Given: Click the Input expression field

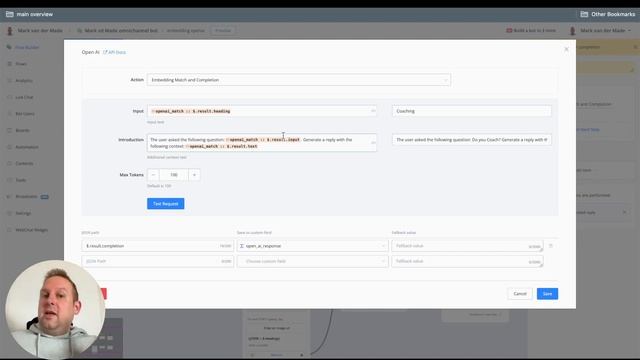Looking at the screenshot, I should [x=262, y=111].
